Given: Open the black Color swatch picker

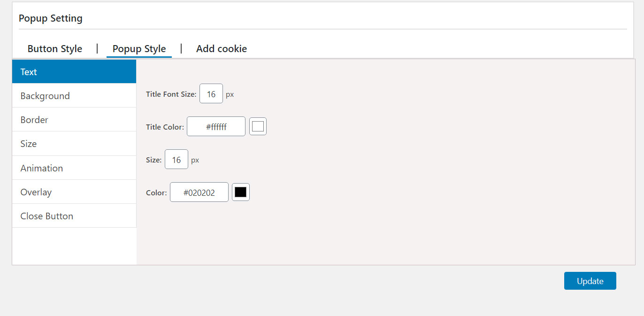Looking at the screenshot, I should click(x=241, y=192).
